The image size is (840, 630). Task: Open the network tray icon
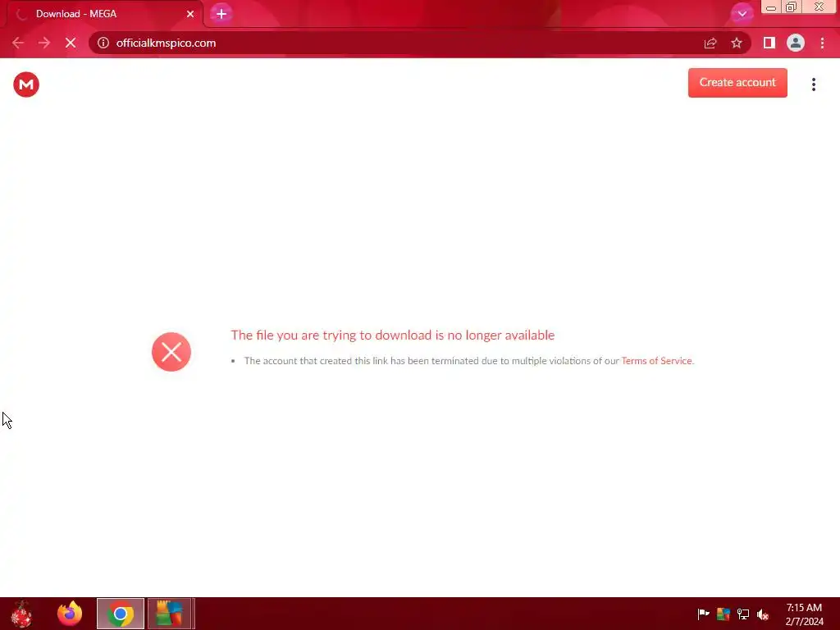tap(743, 614)
